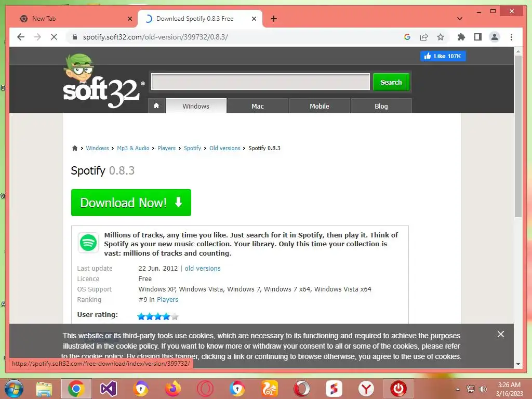Open File Explorer from the taskbar

click(44, 389)
